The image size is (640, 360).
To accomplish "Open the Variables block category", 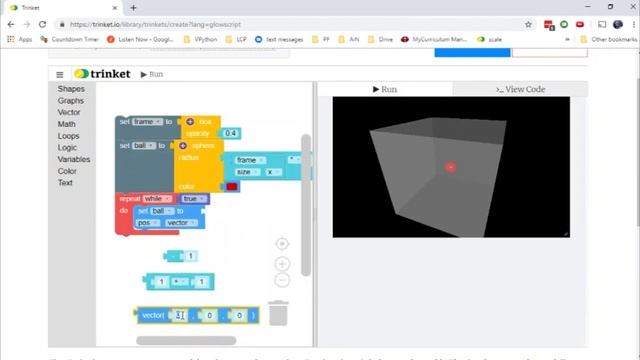I will [74, 159].
